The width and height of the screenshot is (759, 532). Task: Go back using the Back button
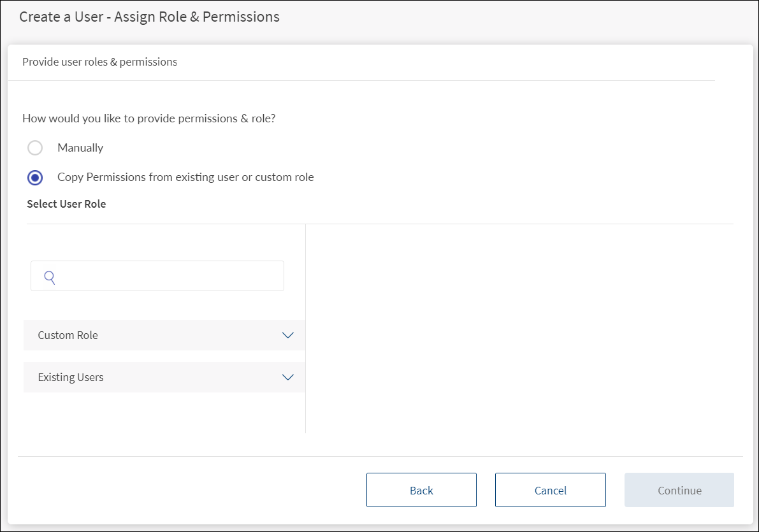tap(421, 490)
